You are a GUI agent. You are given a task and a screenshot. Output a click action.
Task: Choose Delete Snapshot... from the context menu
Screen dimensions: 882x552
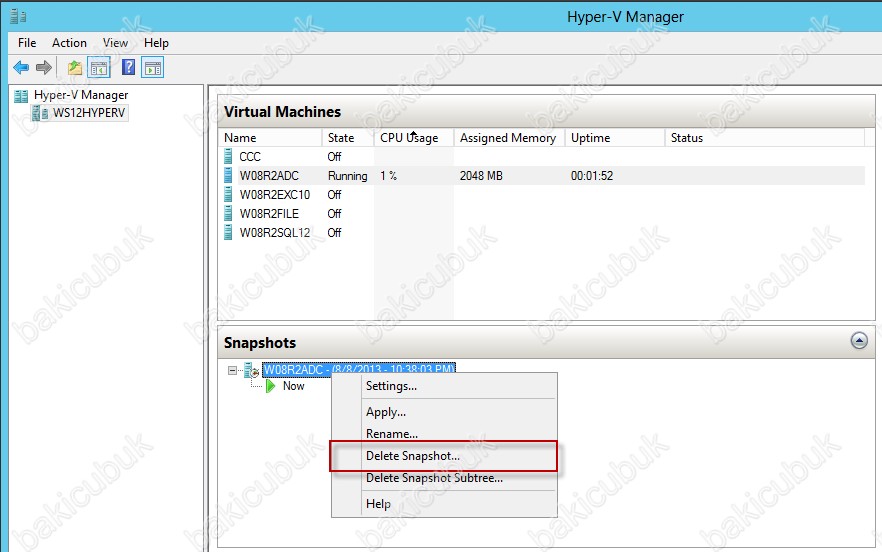point(444,456)
